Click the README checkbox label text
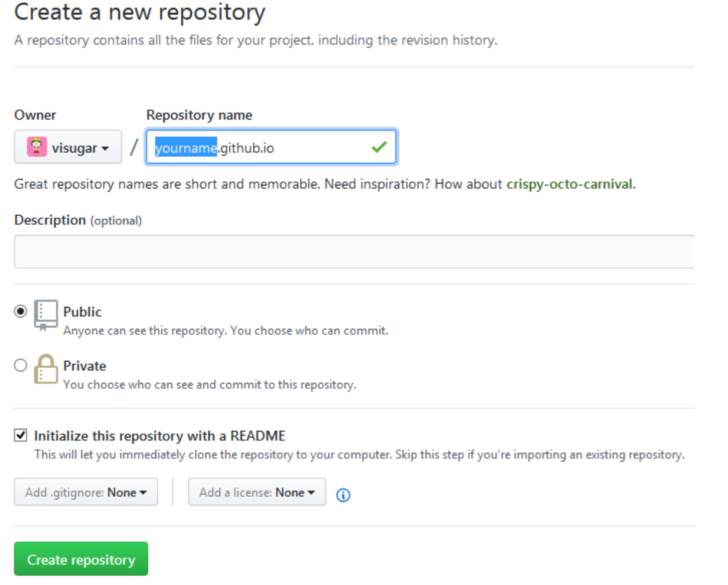The width and height of the screenshot is (728, 585). (x=159, y=436)
